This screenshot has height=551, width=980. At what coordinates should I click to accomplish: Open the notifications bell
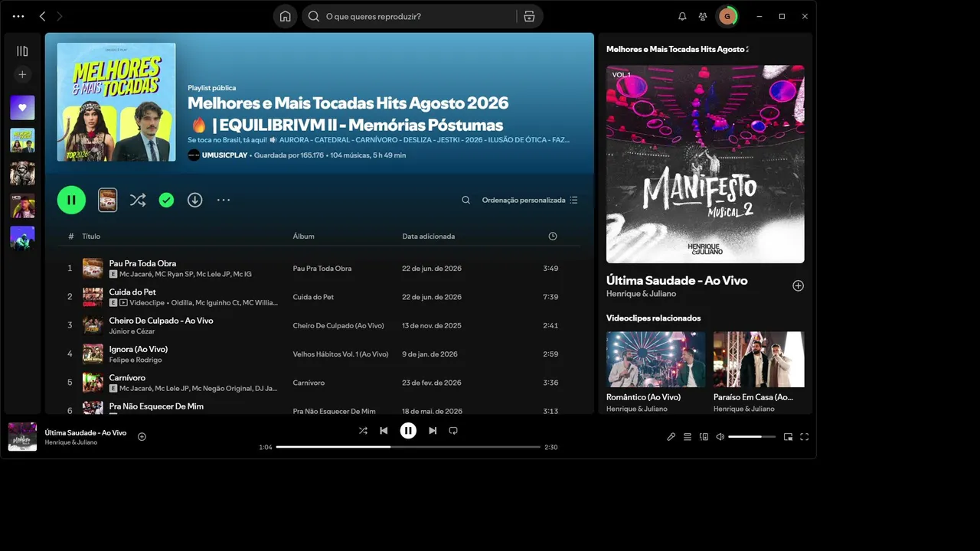tap(682, 16)
